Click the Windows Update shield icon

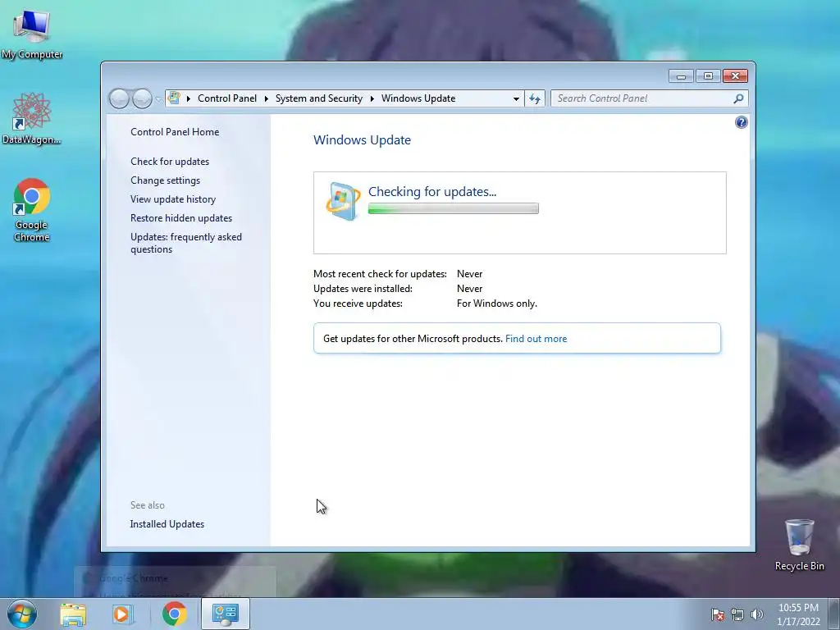[343, 202]
